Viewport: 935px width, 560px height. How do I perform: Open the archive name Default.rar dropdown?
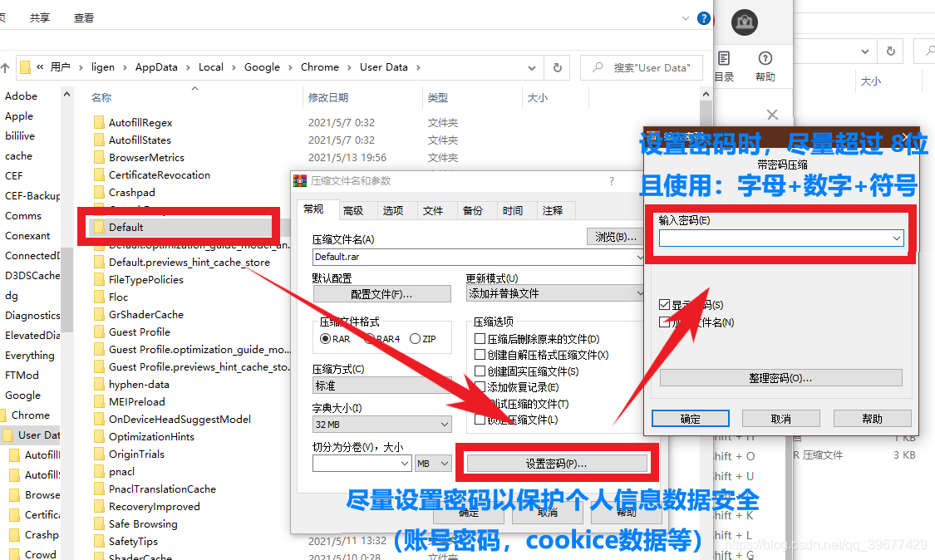(639, 257)
